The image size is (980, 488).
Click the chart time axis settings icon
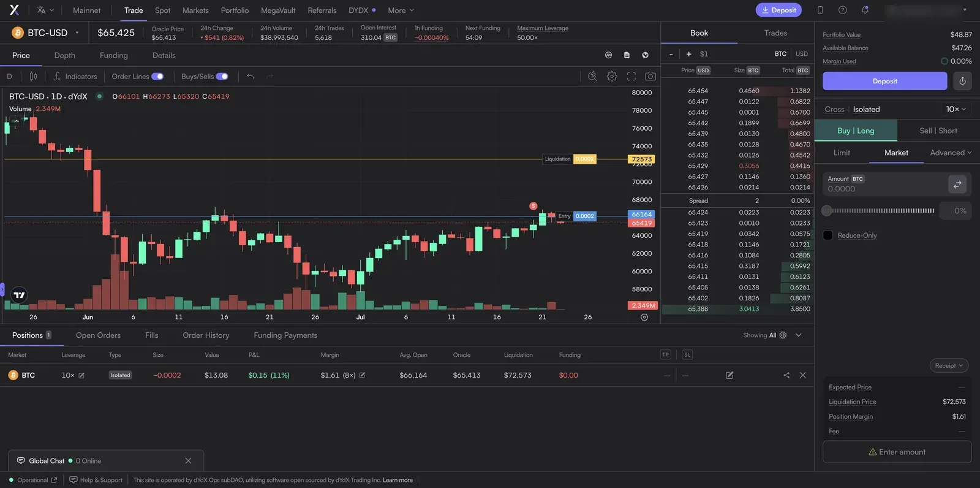coord(644,317)
